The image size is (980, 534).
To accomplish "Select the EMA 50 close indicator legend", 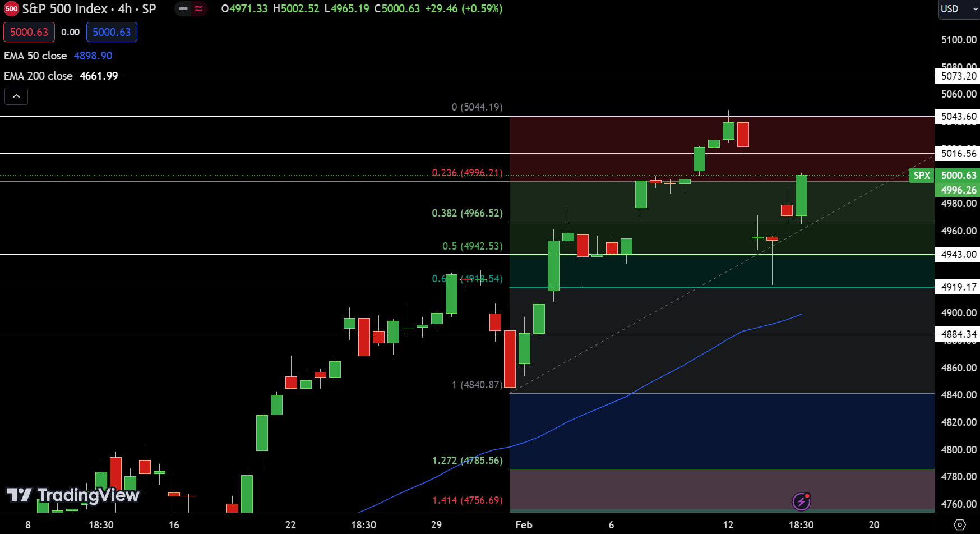I will point(35,56).
